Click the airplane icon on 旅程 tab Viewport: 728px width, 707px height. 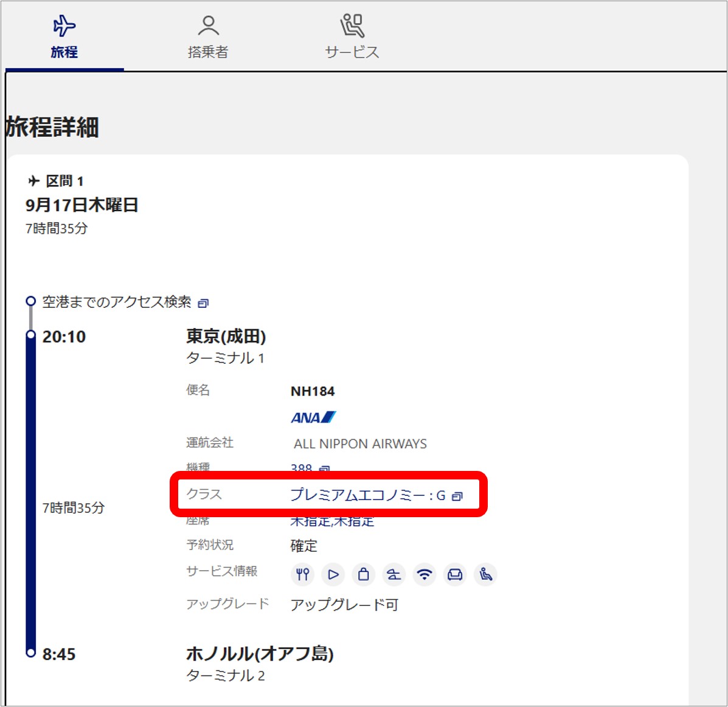pyautogui.click(x=64, y=26)
